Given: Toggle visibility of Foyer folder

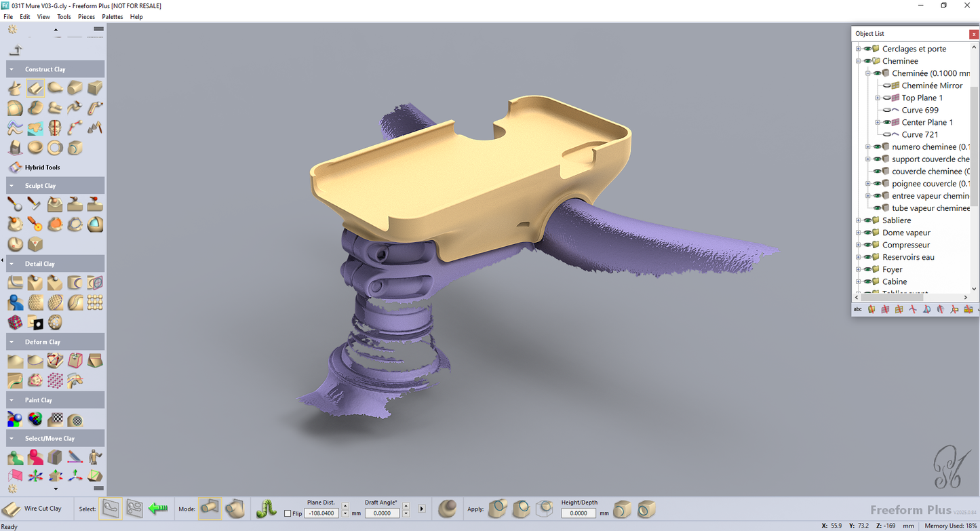Looking at the screenshot, I should click(867, 269).
